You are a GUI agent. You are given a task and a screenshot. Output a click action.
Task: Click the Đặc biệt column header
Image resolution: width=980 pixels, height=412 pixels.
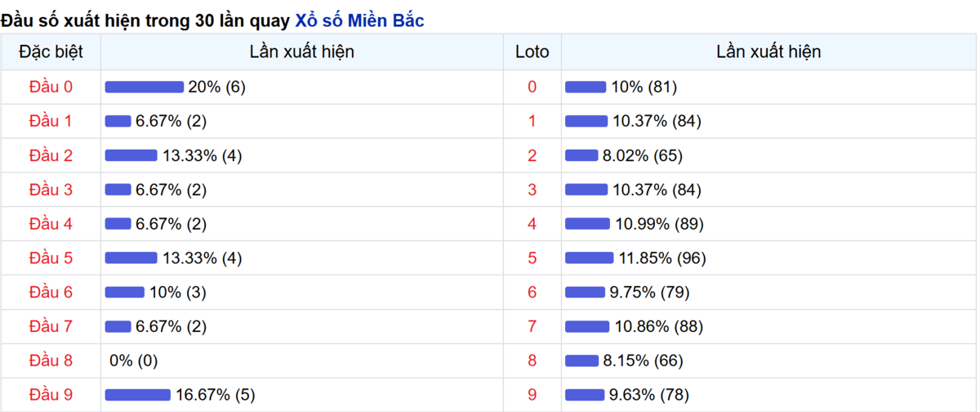51,51
